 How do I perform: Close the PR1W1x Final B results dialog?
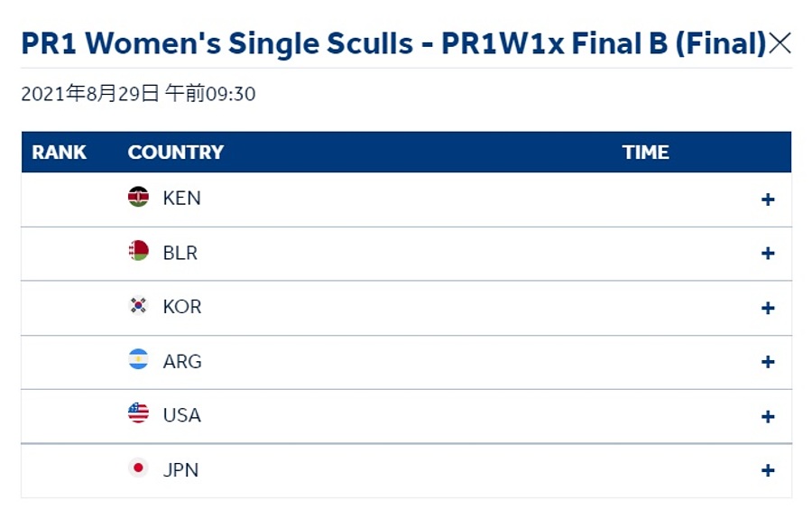[780, 43]
